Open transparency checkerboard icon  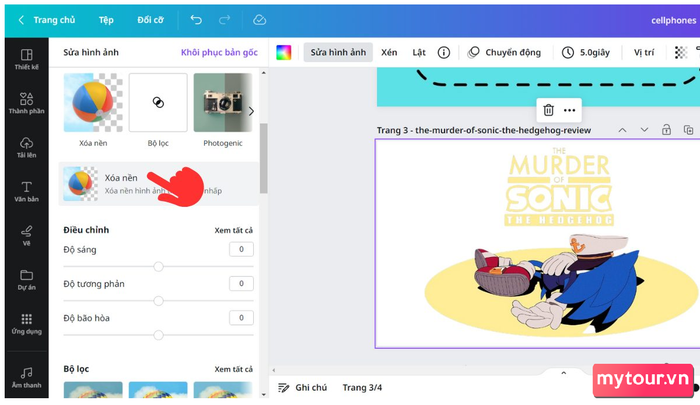click(681, 53)
